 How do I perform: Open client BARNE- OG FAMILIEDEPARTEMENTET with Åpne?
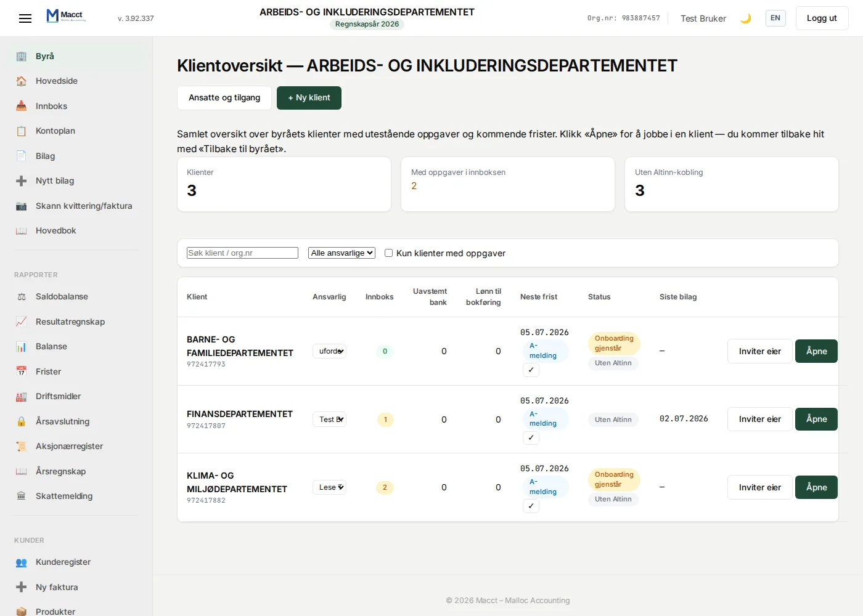816,351
